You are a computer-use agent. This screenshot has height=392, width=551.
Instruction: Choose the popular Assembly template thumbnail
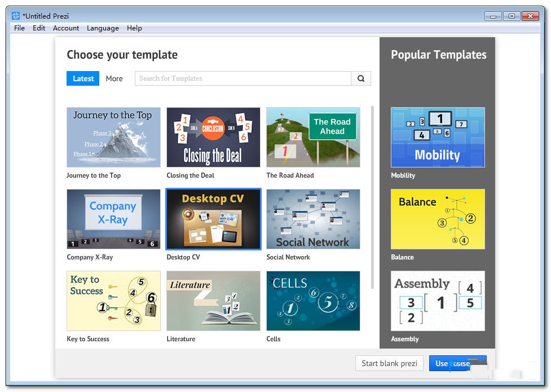click(x=438, y=301)
